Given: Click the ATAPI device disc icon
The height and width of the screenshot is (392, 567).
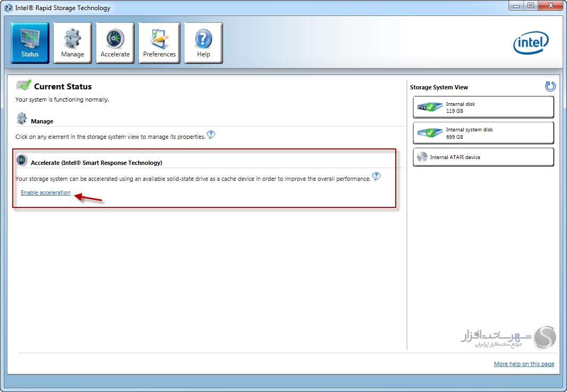Looking at the screenshot, I should 422,157.
